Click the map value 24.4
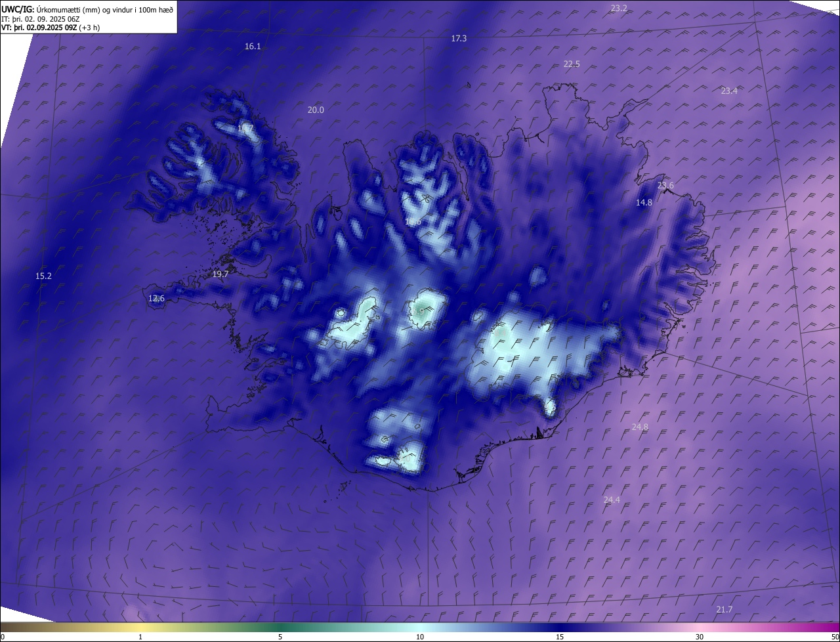 tap(612, 500)
